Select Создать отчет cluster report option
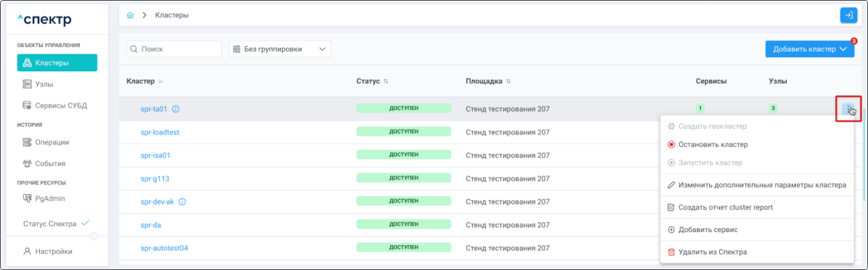 [725, 207]
